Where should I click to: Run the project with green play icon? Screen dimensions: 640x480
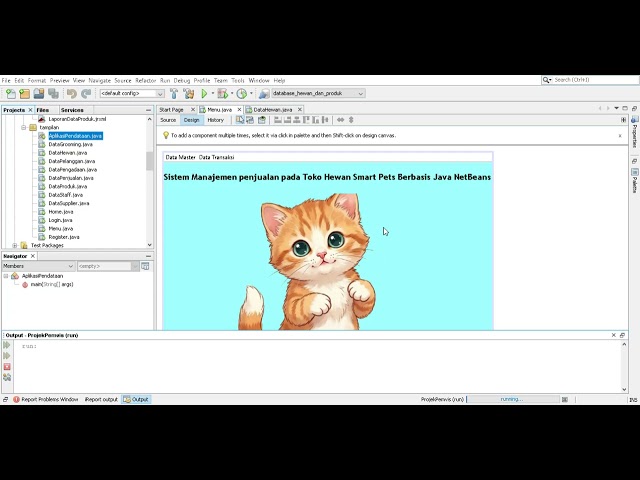click(x=204, y=94)
